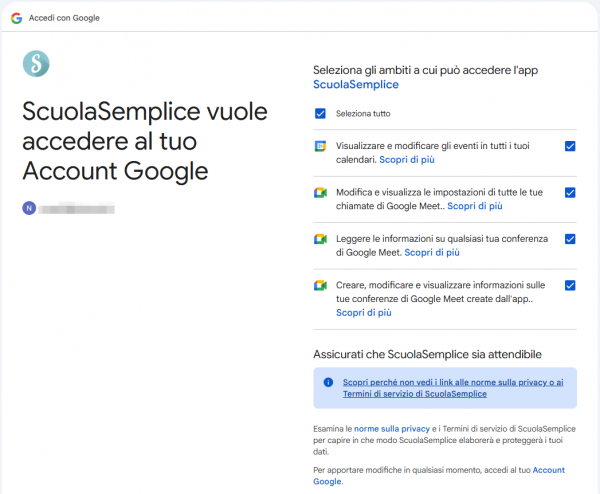Click the blue info icon

point(328,382)
